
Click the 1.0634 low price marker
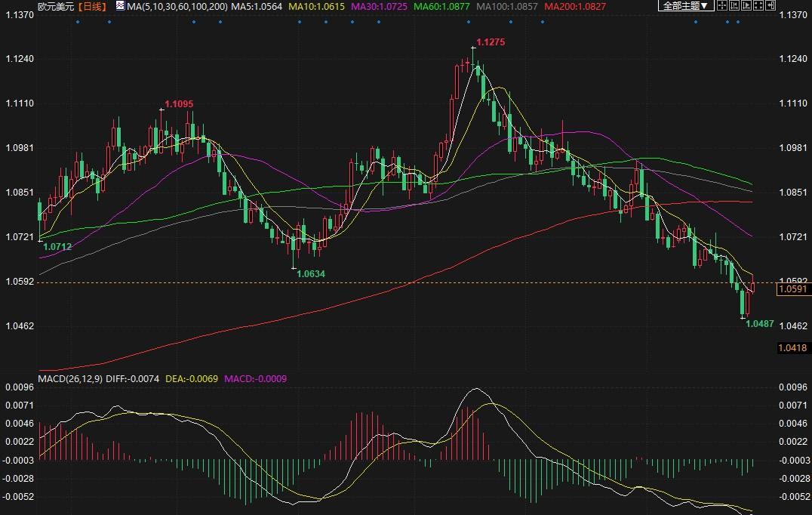311,273
